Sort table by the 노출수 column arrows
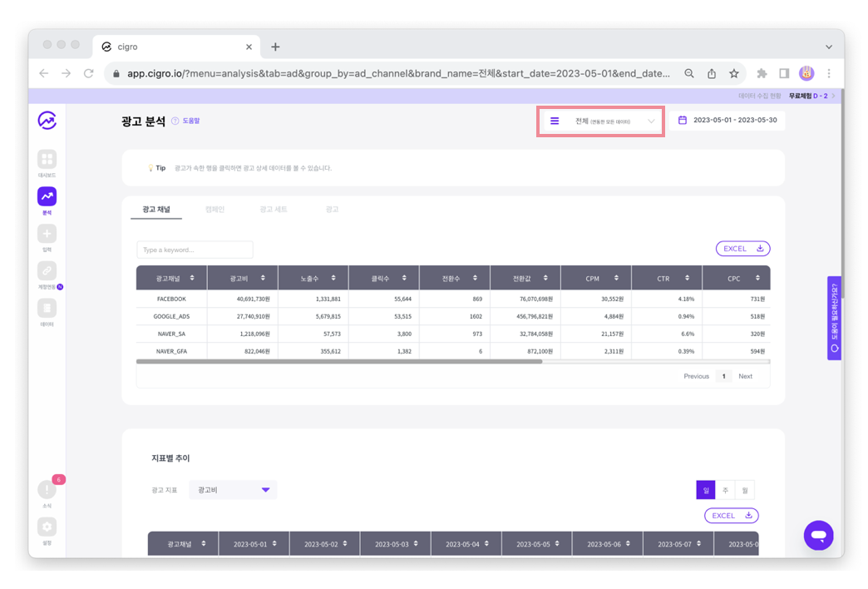 point(333,278)
